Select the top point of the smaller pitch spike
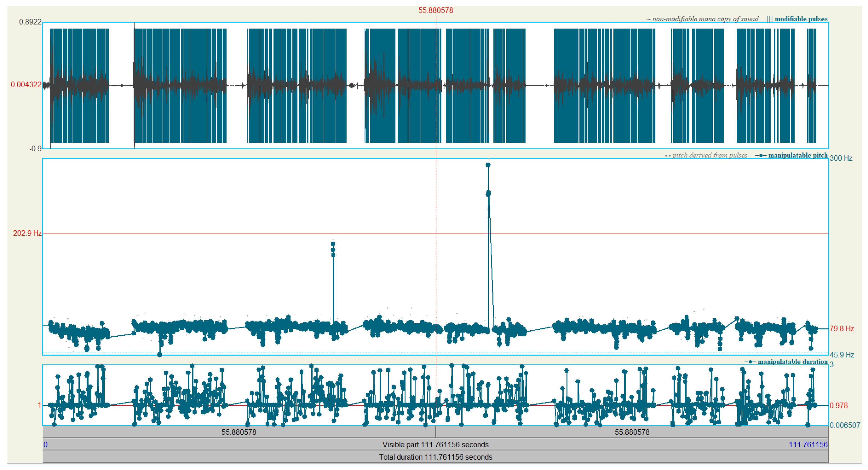The width and height of the screenshot is (868, 470). [x=333, y=244]
